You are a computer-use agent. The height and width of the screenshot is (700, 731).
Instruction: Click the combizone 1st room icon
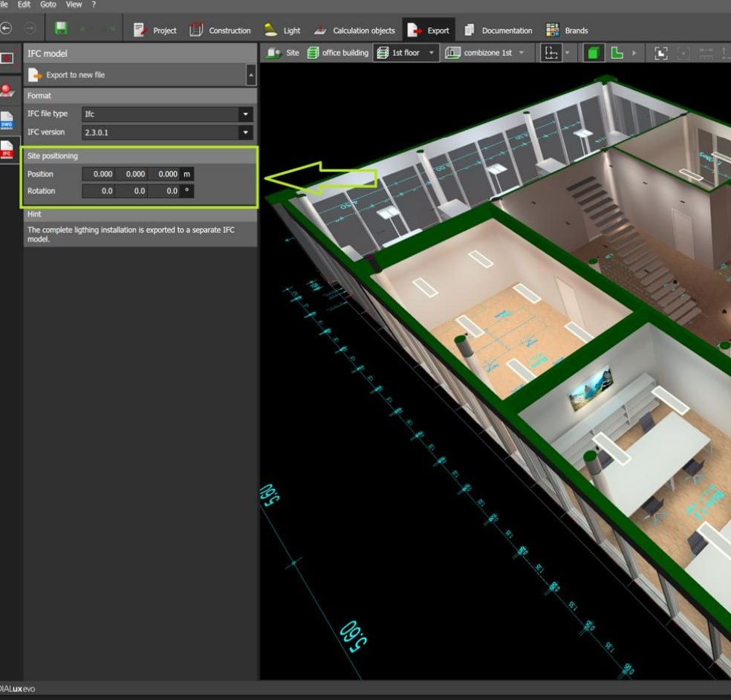pyautogui.click(x=452, y=54)
